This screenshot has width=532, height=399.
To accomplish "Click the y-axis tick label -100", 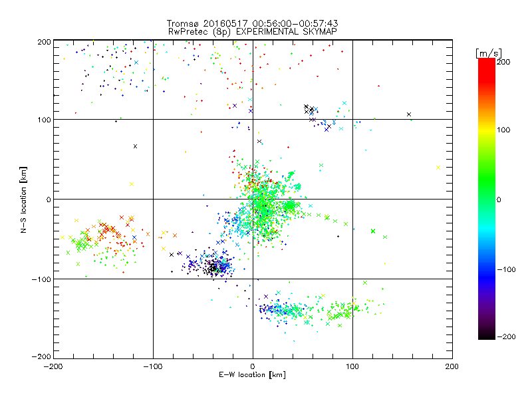I will [41, 279].
